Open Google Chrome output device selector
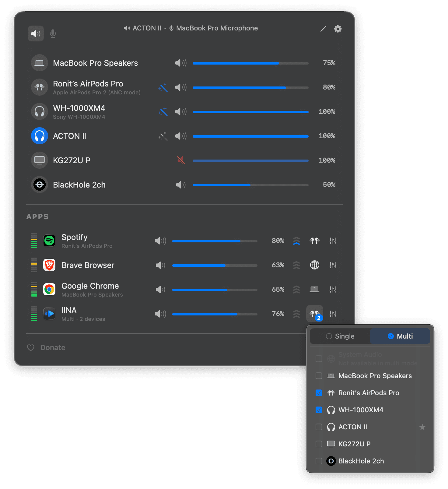 pyautogui.click(x=315, y=290)
